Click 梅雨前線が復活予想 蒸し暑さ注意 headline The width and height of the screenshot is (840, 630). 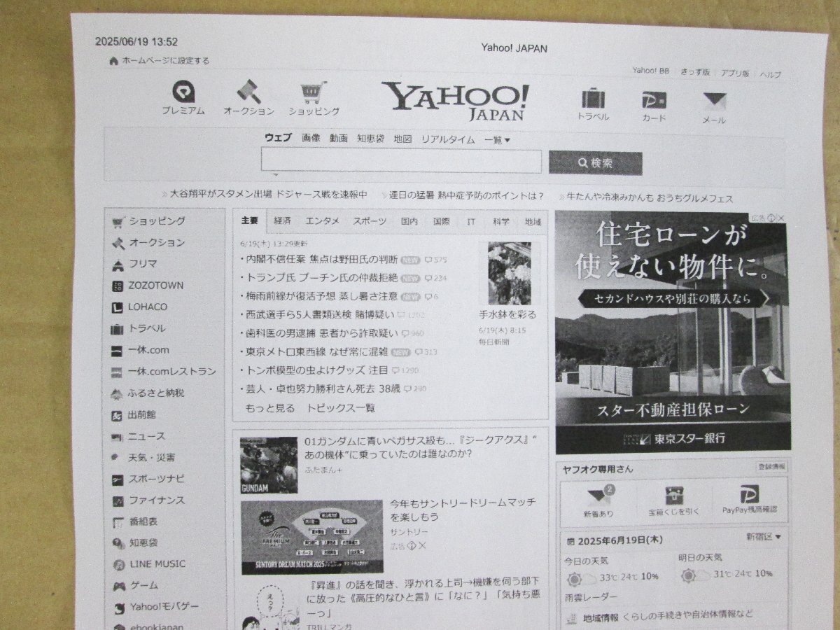click(x=321, y=296)
